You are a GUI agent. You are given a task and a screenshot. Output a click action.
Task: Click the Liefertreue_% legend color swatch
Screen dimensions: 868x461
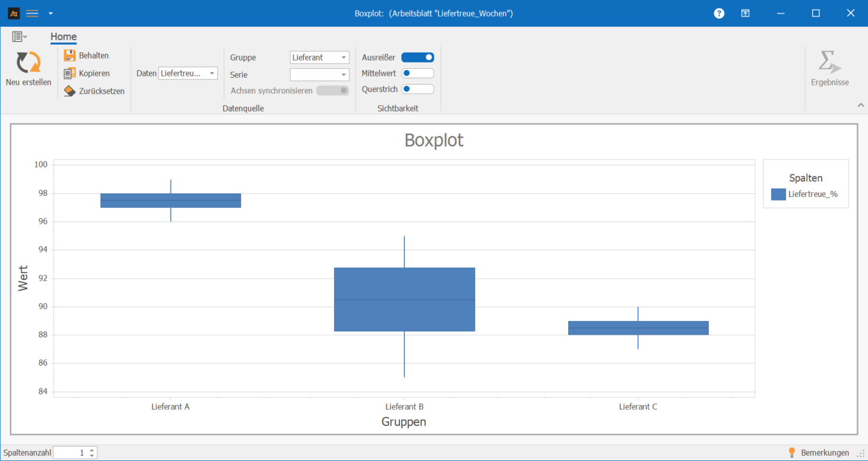[x=778, y=194]
